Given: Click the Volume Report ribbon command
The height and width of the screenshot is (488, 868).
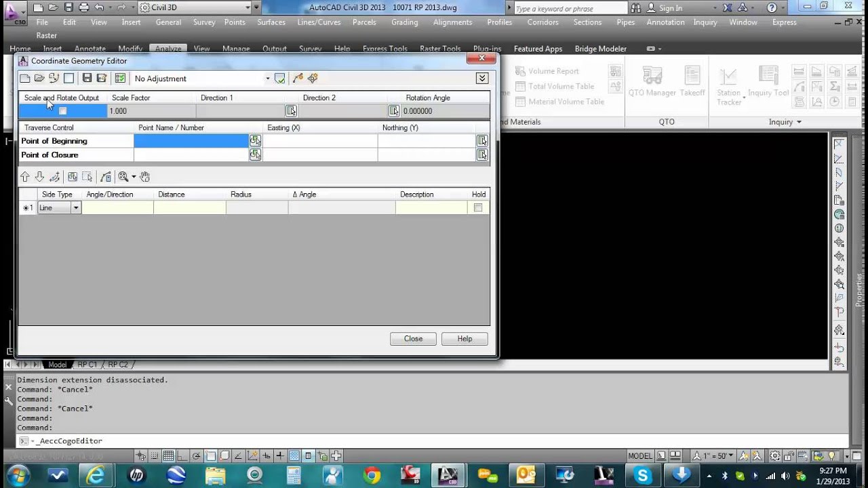Looking at the screenshot, I should (547, 71).
